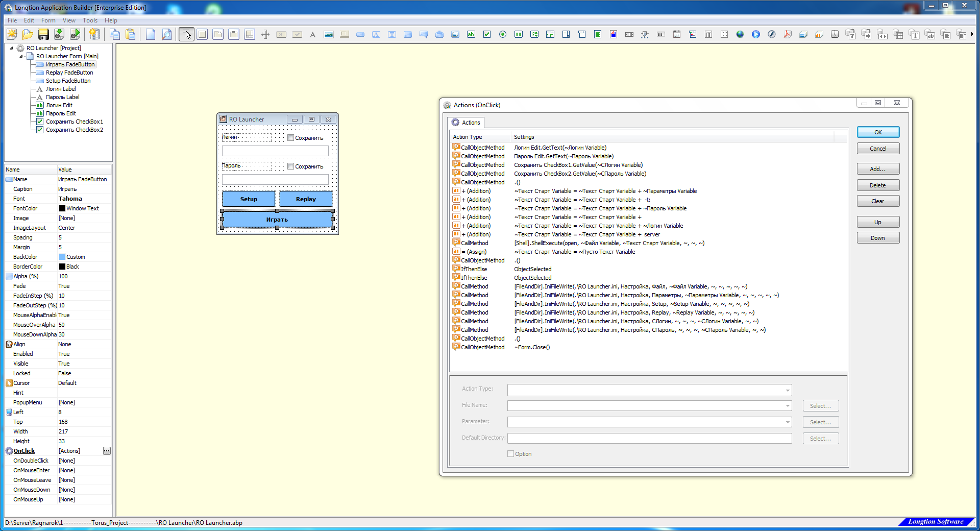The width and height of the screenshot is (980, 531).
Task: Click the Add... button in Actions dialog
Action: 877,169
